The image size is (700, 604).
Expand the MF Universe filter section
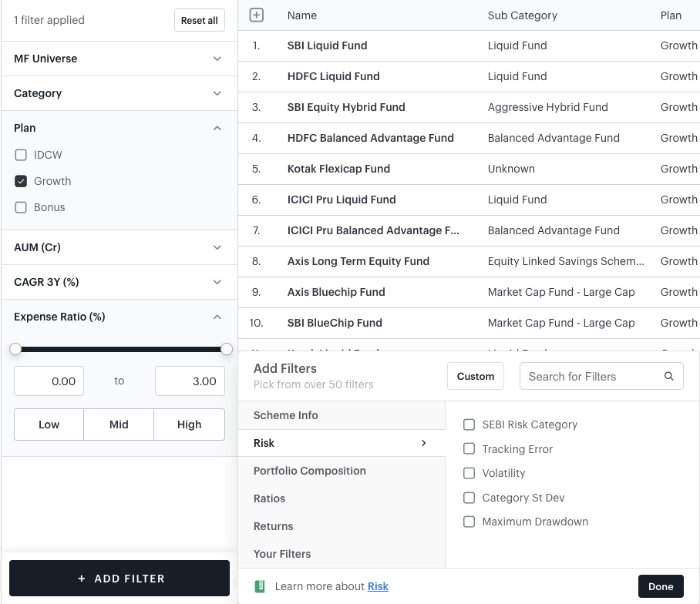119,59
